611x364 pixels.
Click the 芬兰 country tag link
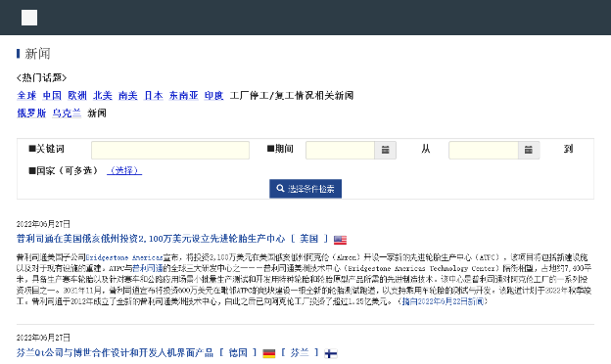coord(300,352)
